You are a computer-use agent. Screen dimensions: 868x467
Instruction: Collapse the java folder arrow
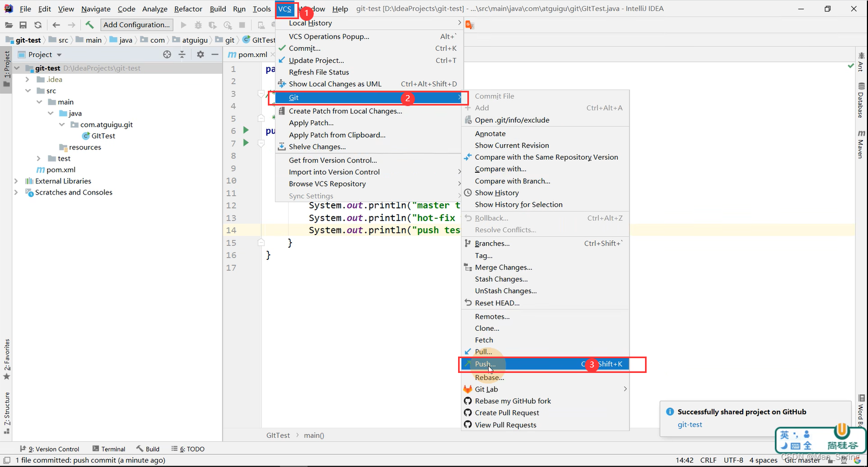click(50, 113)
